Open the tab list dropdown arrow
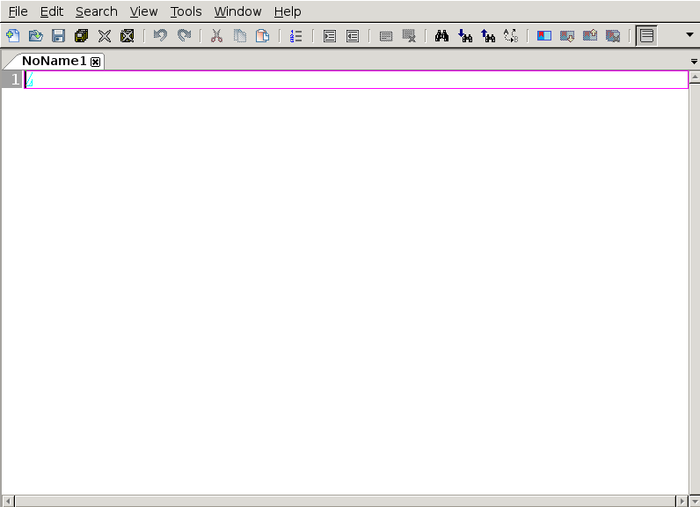The image size is (700, 507). pyautogui.click(x=694, y=61)
